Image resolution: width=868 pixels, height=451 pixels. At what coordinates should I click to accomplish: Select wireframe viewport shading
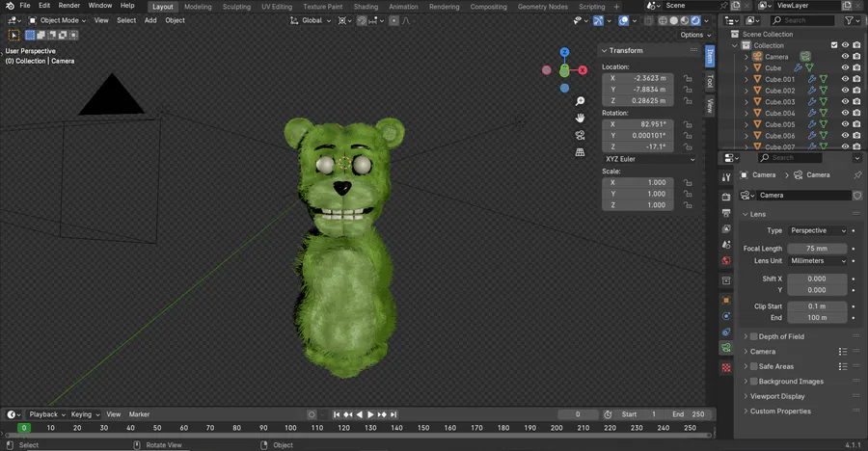[x=663, y=20]
